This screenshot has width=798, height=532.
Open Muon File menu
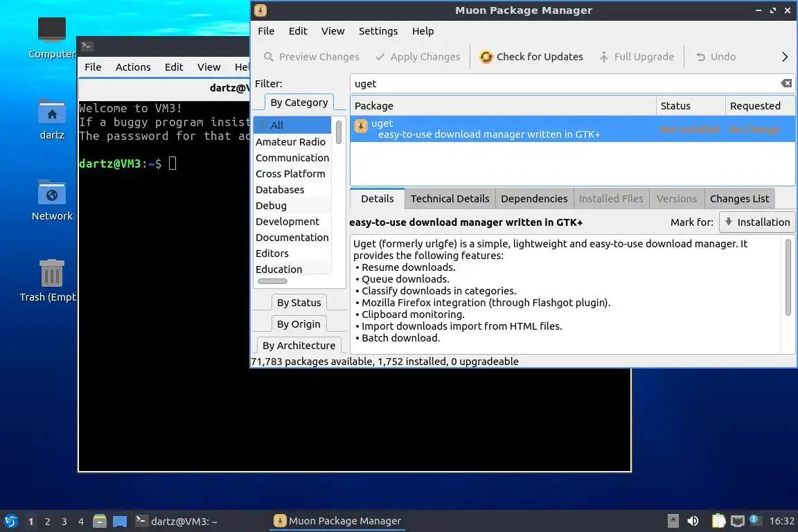point(266,31)
